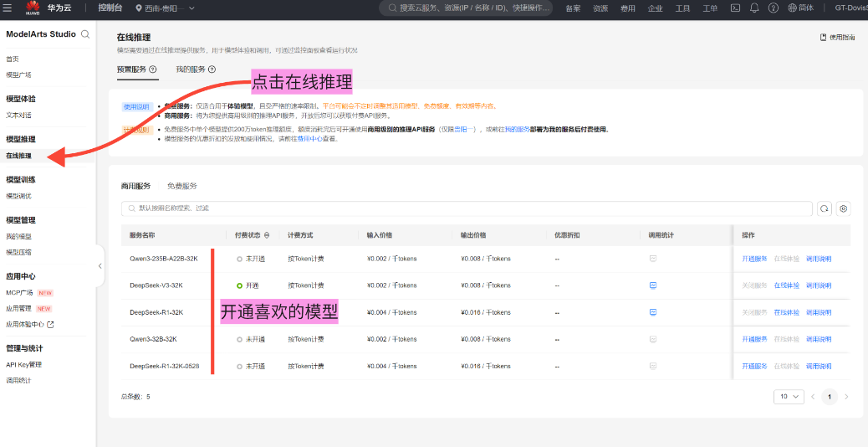Open 使用指南 guide link at top right
The width and height of the screenshot is (868, 447).
click(x=837, y=38)
